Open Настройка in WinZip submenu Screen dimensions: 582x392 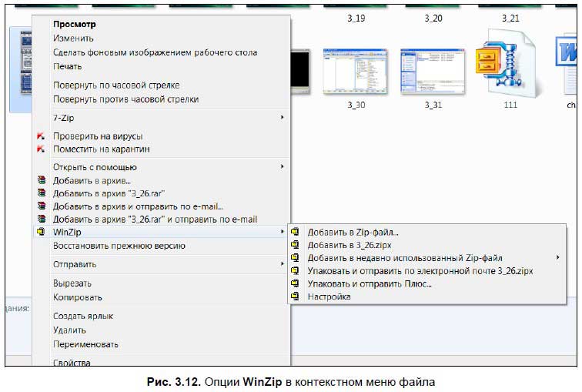tap(329, 297)
